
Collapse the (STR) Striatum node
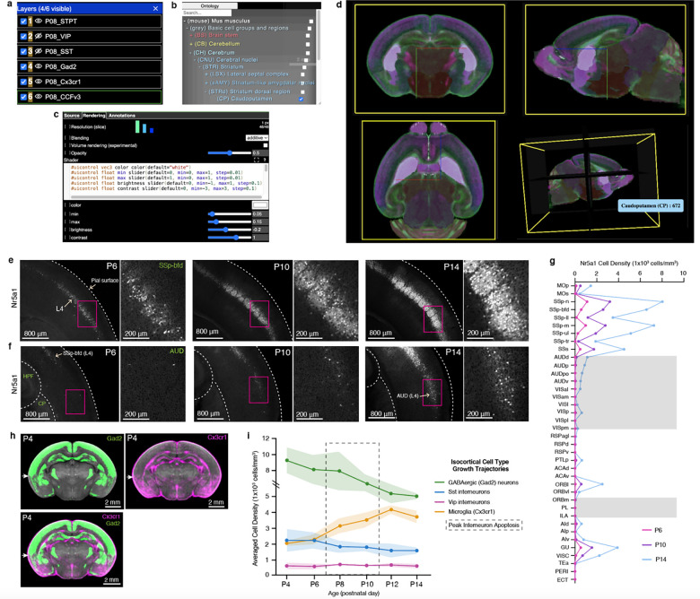200,67
